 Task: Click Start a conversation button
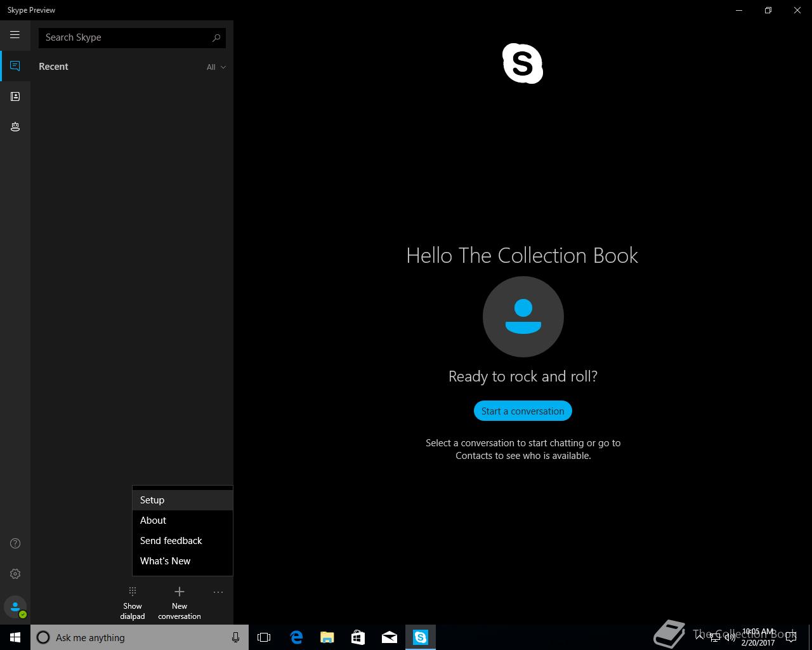[x=523, y=411]
